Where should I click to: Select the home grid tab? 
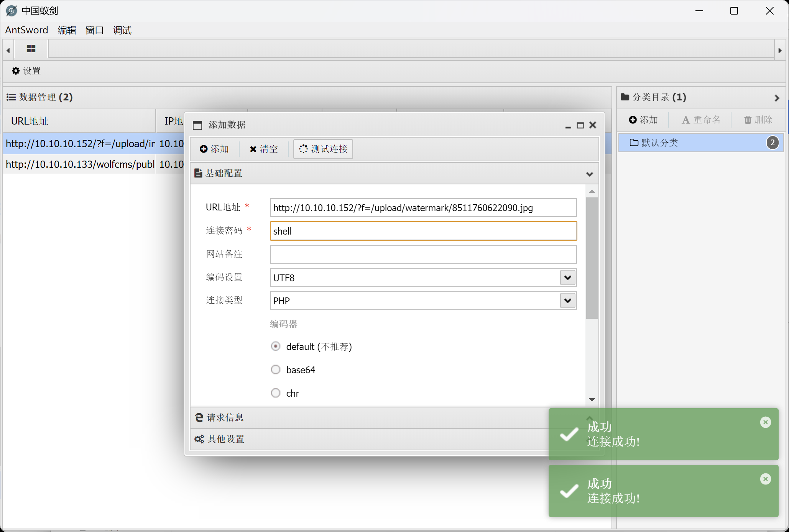[x=31, y=49]
